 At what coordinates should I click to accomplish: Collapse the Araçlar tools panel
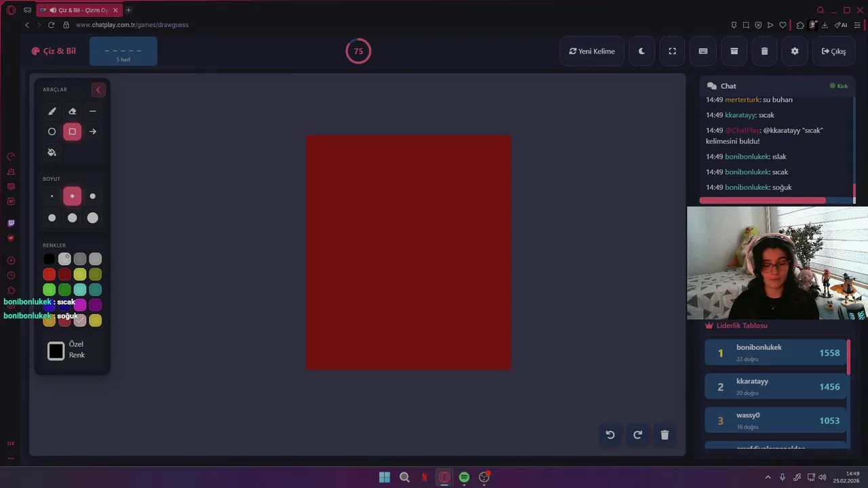click(98, 89)
